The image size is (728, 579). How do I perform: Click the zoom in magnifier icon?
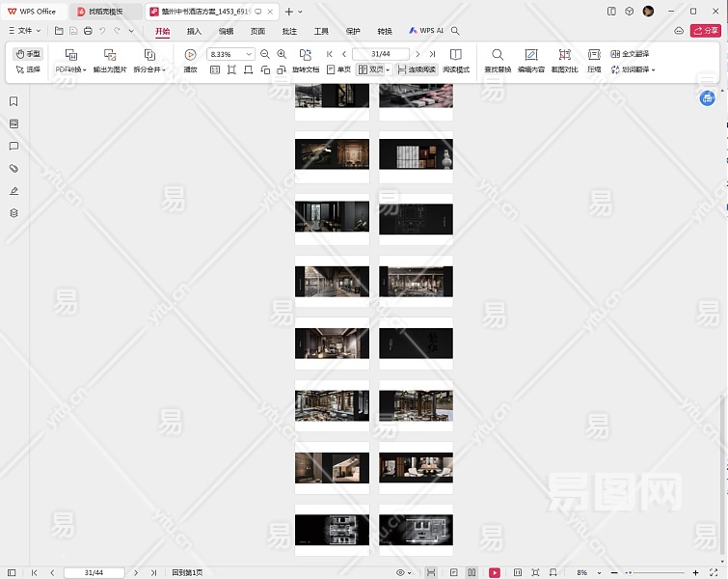(282, 54)
